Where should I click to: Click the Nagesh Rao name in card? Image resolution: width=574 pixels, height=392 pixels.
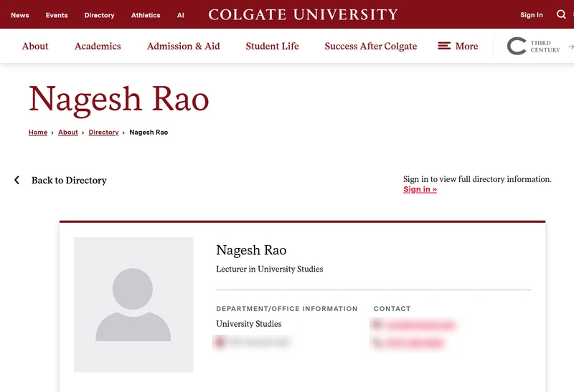(252, 250)
